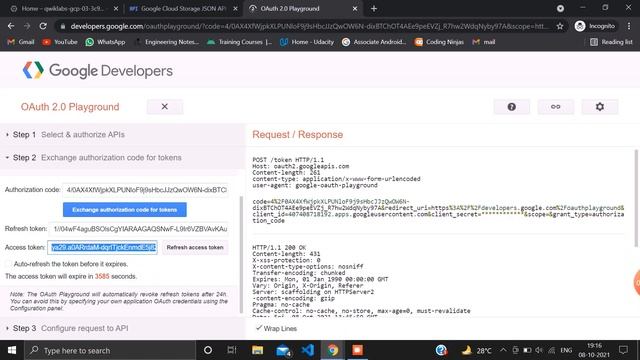The image size is (640, 360).
Task: Show hidden system tray icons
Action: 503,350
